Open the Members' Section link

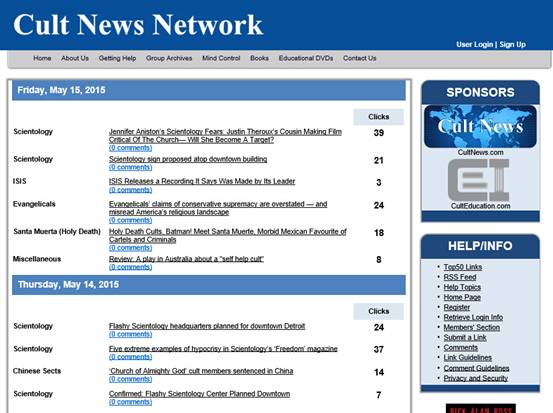click(x=472, y=327)
